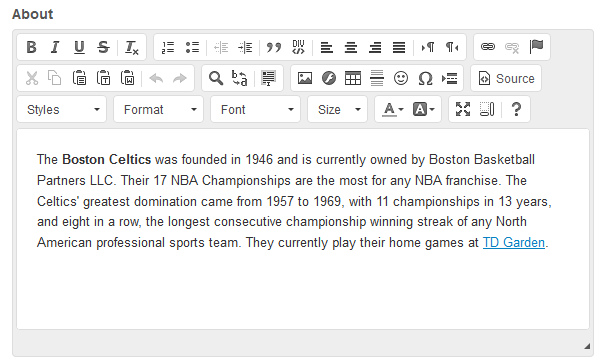Insert a table
This screenshot has width=600, height=360.
tap(353, 78)
